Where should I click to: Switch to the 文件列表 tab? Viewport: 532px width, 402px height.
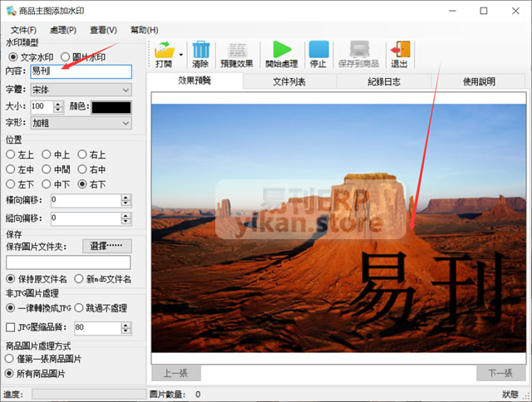point(289,81)
